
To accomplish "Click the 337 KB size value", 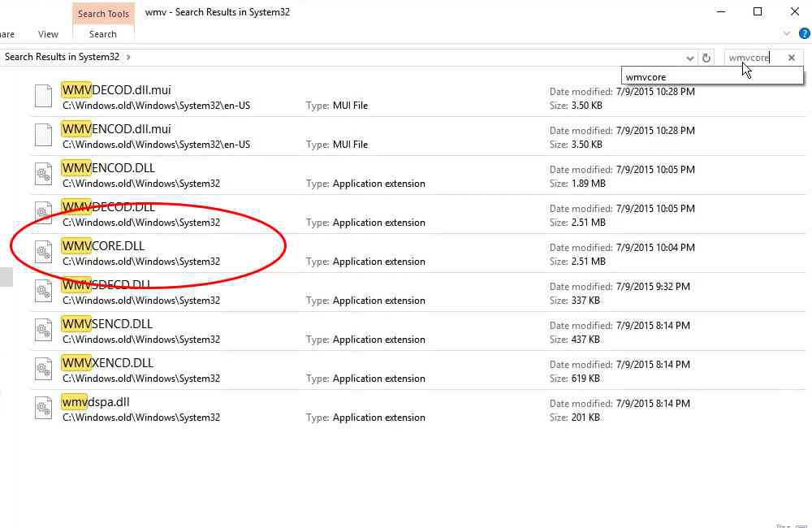I will click(x=585, y=301).
